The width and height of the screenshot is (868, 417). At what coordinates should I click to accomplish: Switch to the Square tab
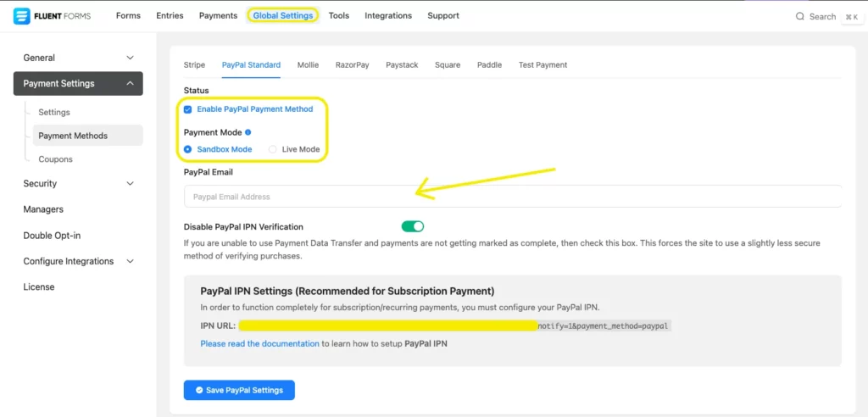click(x=448, y=64)
